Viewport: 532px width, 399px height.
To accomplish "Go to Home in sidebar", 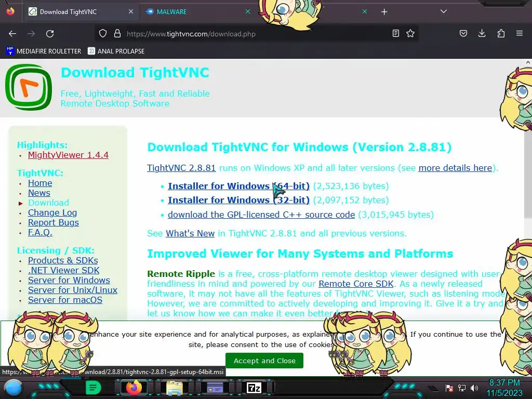I will click(x=40, y=183).
